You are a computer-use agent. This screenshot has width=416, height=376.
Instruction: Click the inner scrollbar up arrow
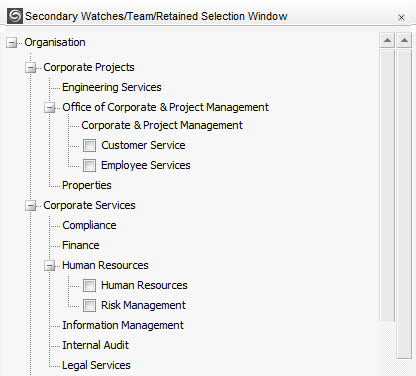click(x=387, y=41)
